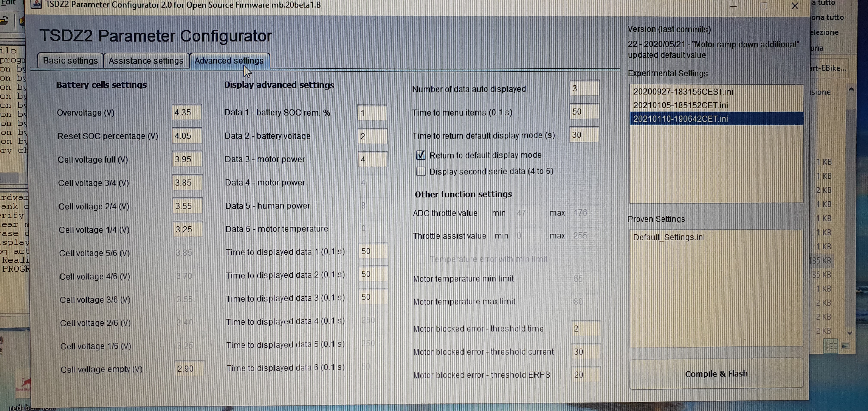Viewport: 868px width, 411px height.
Task: Click Reset SOC percentage value field
Action: (187, 135)
